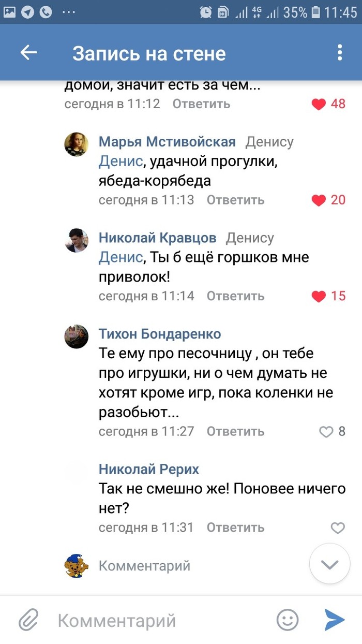This screenshot has width=362, height=644.
Task: Tap Тихон Бондаренко's avatar
Action: coord(76,336)
